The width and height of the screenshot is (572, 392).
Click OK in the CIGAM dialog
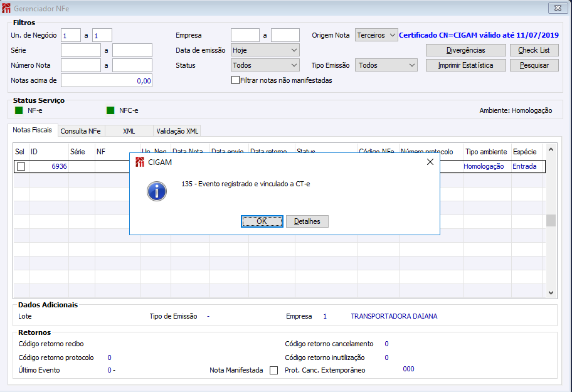click(262, 221)
